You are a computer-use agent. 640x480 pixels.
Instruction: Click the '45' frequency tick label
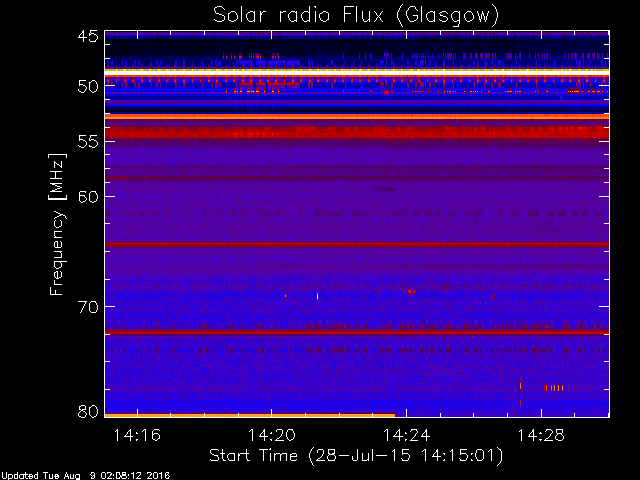[88, 36]
